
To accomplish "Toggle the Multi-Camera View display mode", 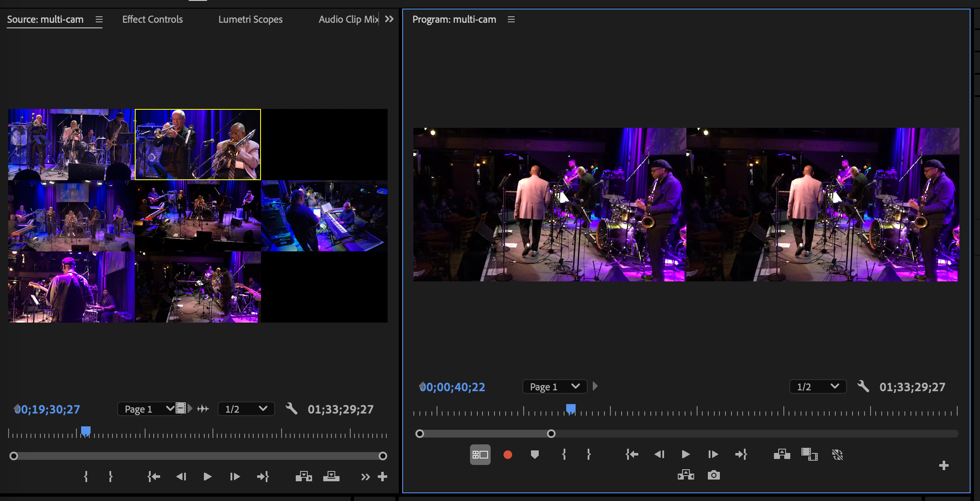I will tap(480, 455).
